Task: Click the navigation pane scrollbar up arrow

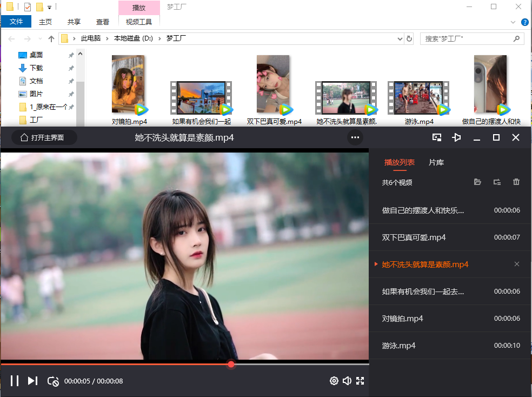Action: click(x=81, y=54)
